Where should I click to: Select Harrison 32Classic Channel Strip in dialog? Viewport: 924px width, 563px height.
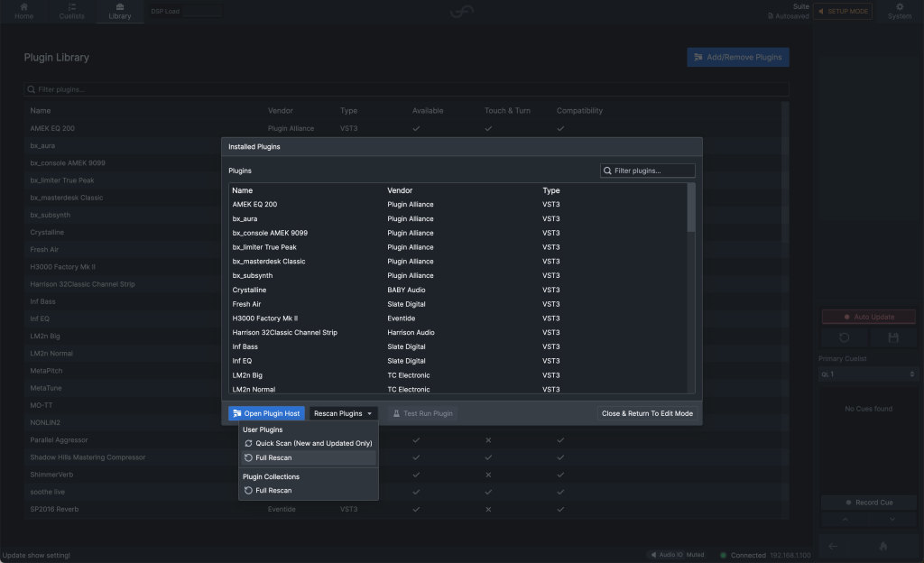[x=457, y=332]
